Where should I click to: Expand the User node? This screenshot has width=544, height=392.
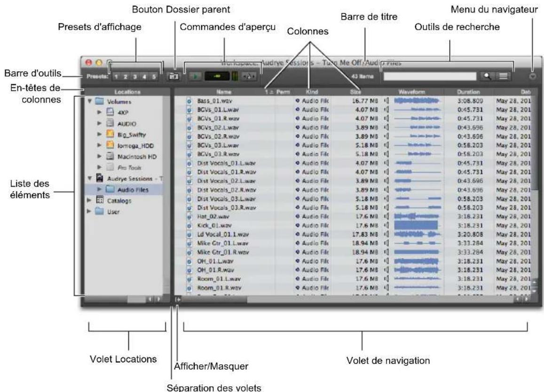coord(89,211)
